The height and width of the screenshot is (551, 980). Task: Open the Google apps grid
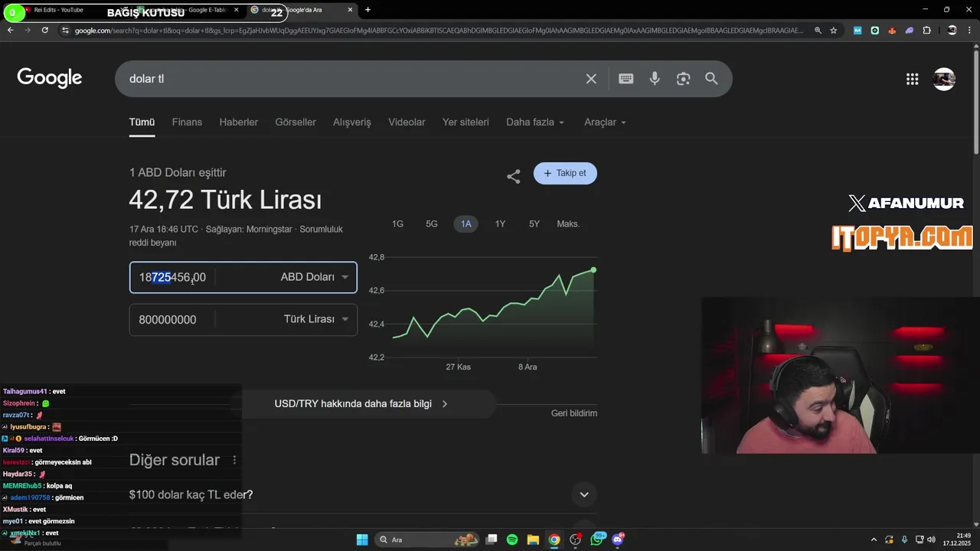pos(912,79)
